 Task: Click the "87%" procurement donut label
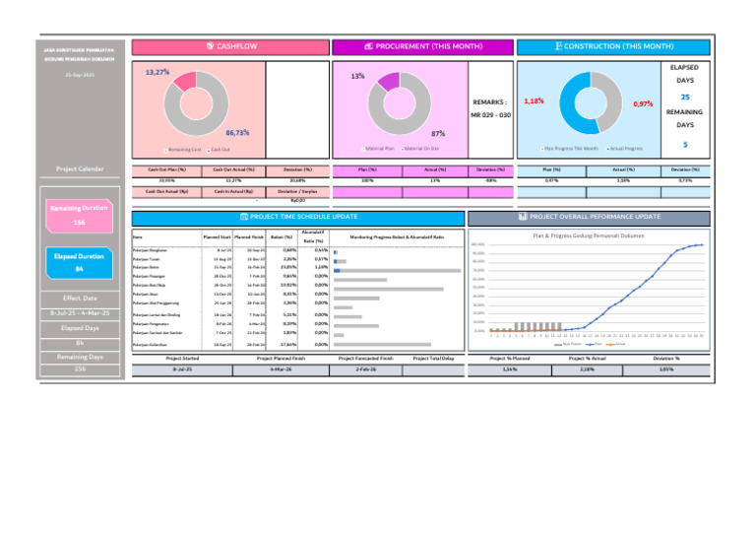[x=438, y=134]
